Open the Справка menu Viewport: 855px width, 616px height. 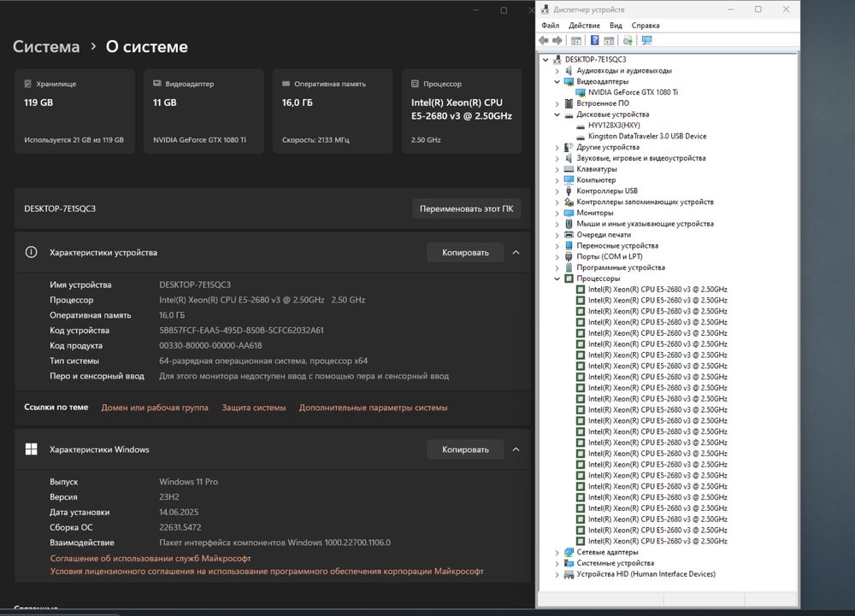point(646,26)
